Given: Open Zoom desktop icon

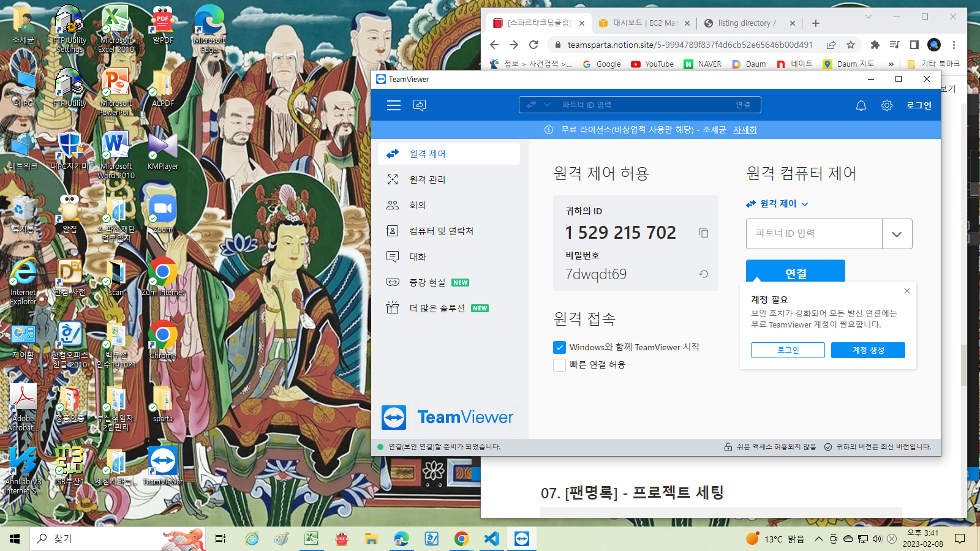Looking at the screenshot, I should tap(163, 214).
